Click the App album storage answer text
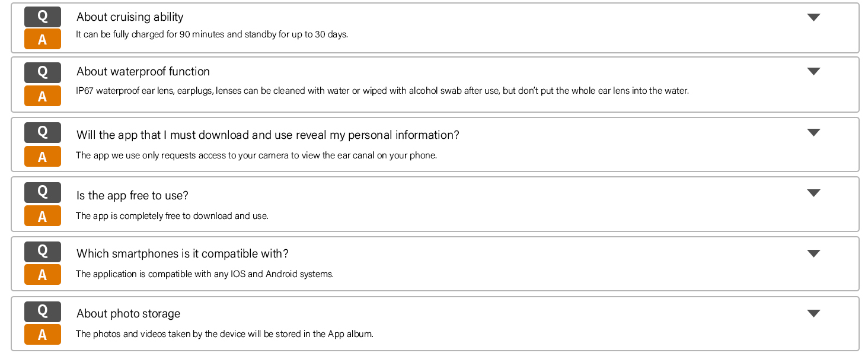This screenshot has width=868, height=356. point(224,334)
